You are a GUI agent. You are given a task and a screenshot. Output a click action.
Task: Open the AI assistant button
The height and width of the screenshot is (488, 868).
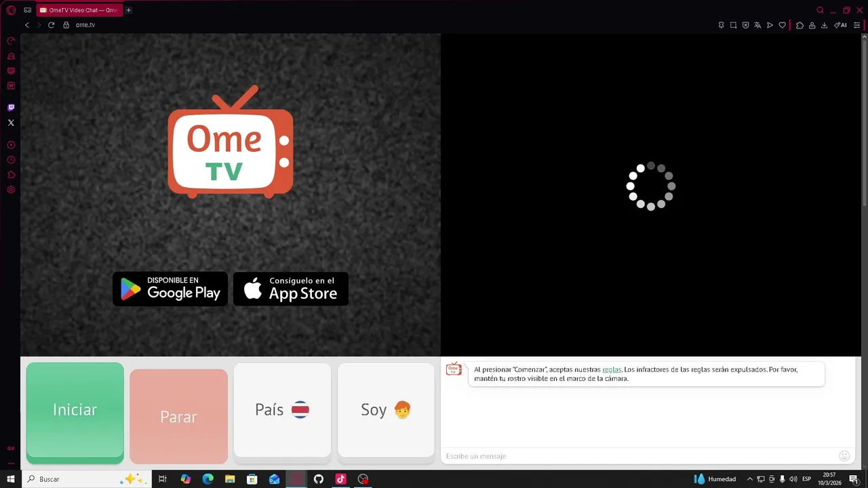coord(840,25)
